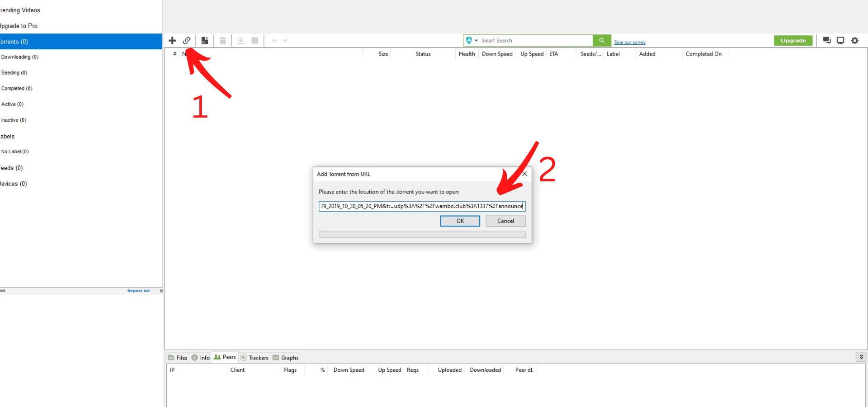Open the settings gear icon
This screenshot has height=407, width=868.
coord(854,40)
